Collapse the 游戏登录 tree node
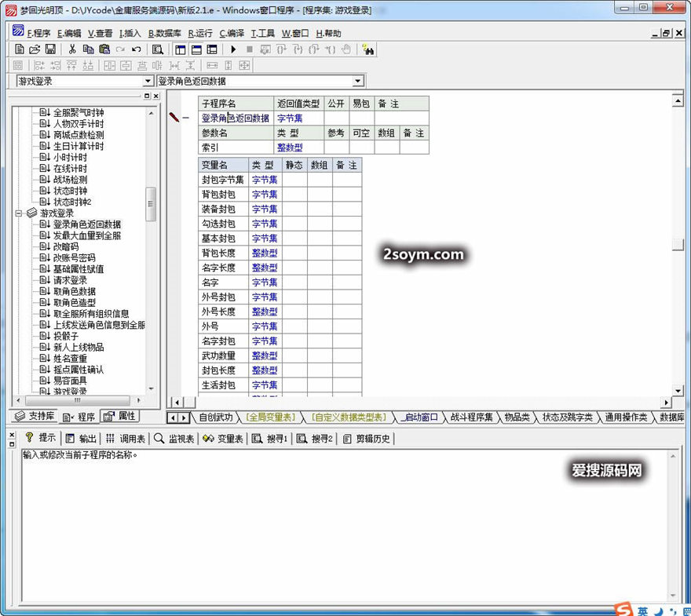 (x=19, y=213)
